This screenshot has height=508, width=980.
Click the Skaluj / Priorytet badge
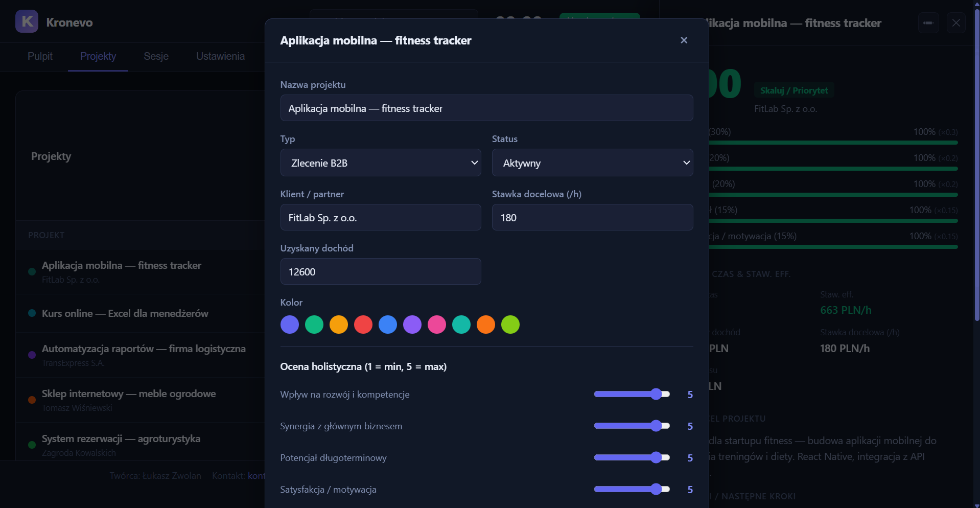794,90
